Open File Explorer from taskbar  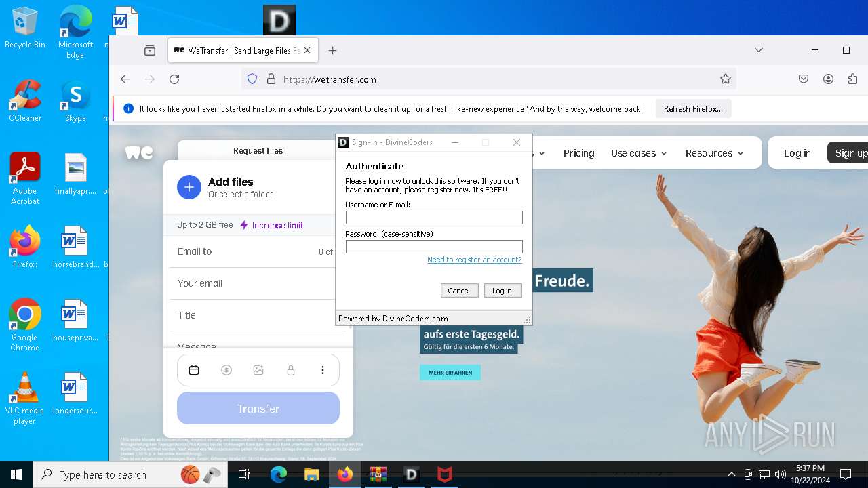311,474
